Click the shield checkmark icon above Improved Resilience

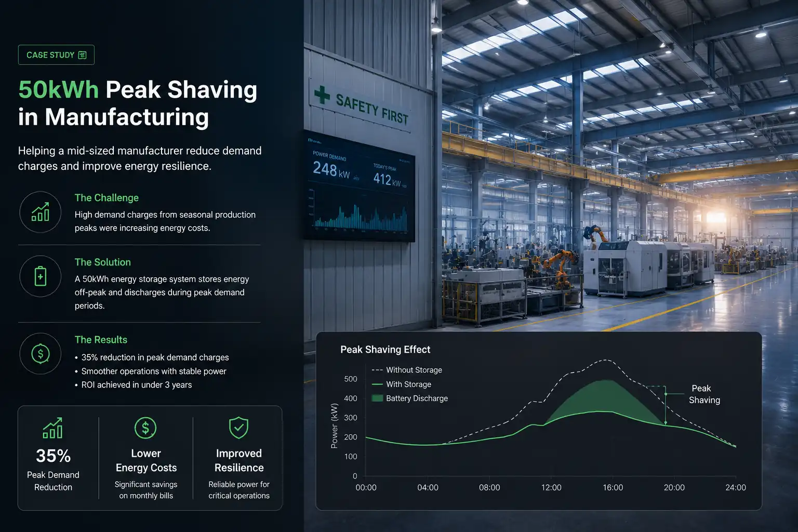click(x=239, y=428)
